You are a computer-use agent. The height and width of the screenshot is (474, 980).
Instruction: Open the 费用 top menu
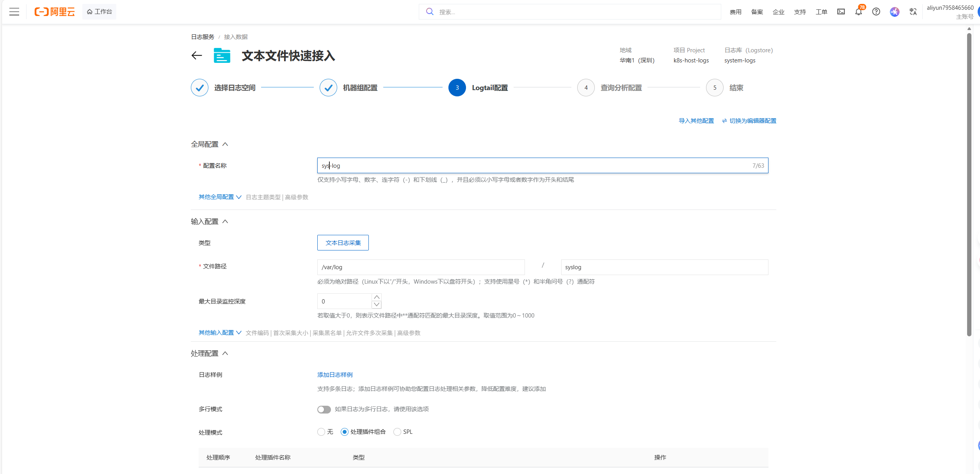pyautogui.click(x=735, y=12)
